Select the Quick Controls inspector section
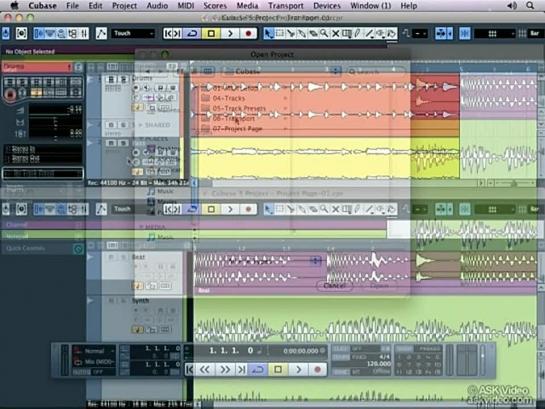The image size is (545, 409). click(x=42, y=248)
